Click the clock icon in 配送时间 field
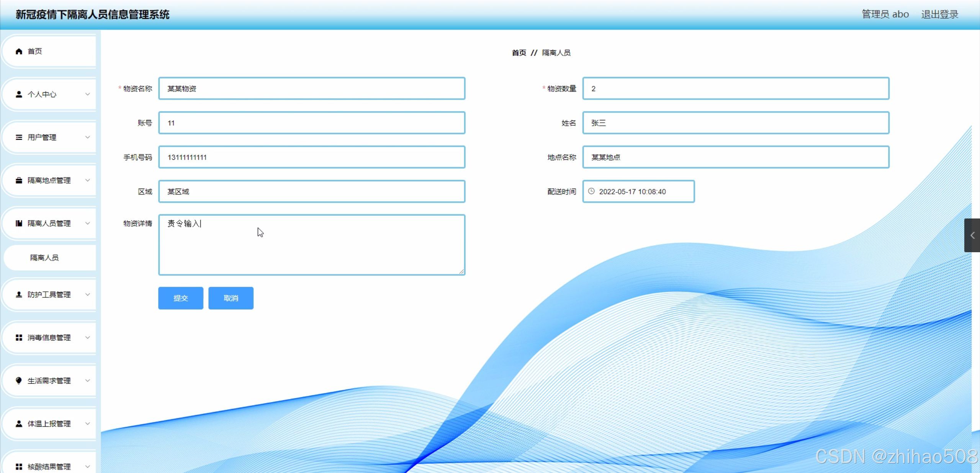This screenshot has width=980, height=473. (591, 191)
